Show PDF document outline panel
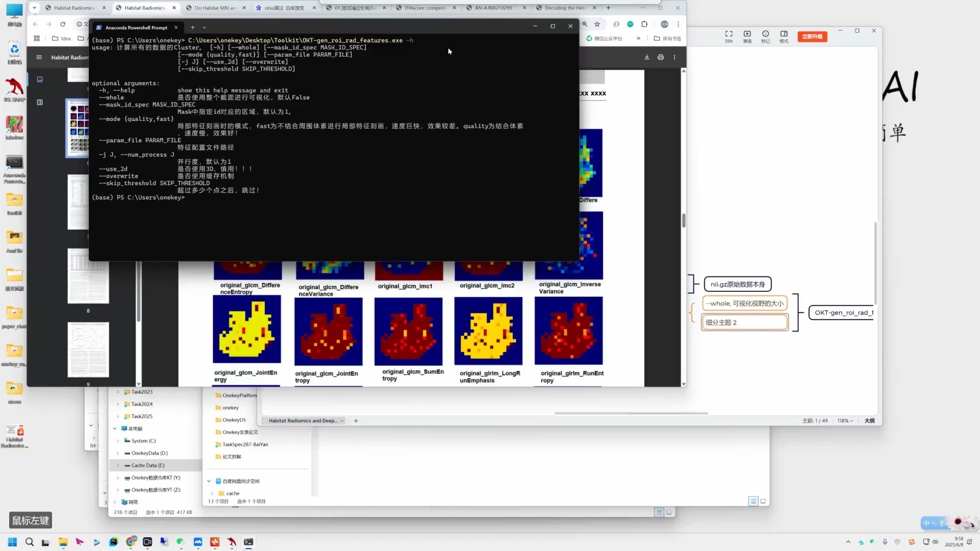Viewport: 980px width, 551px height. [x=40, y=102]
